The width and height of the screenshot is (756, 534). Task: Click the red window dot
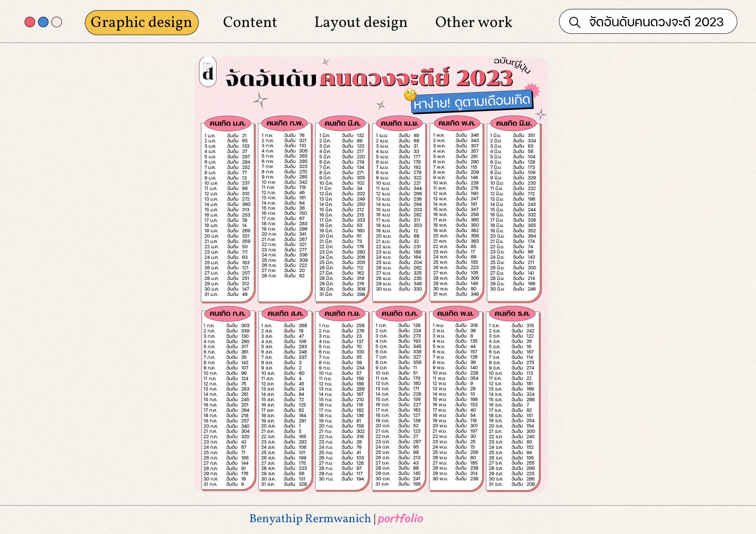(30, 22)
